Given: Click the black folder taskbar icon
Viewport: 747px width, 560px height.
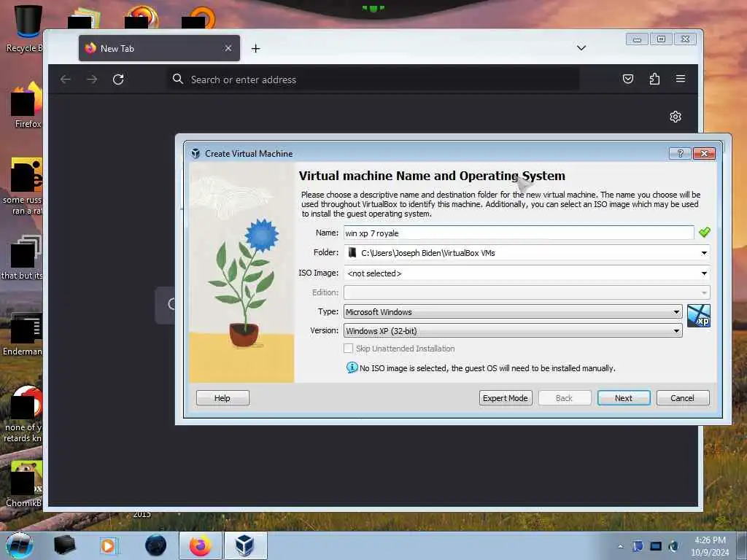Looking at the screenshot, I should (65, 545).
